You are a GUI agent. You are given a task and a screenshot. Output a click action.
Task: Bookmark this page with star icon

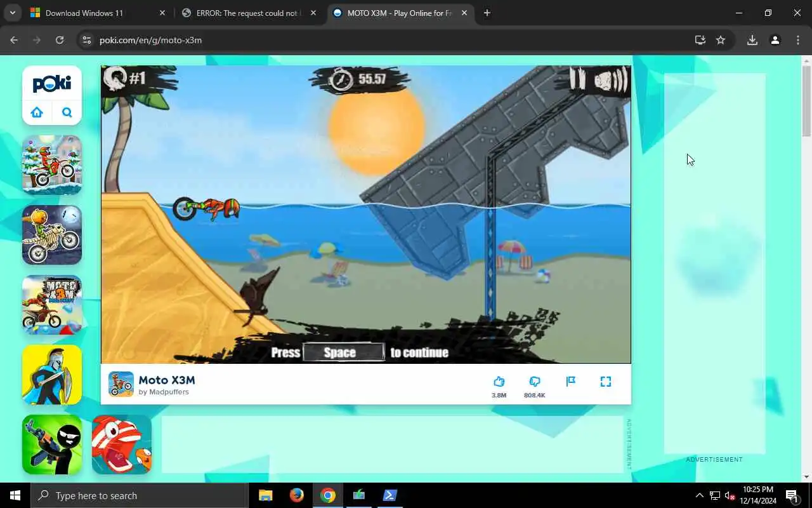click(721, 40)
